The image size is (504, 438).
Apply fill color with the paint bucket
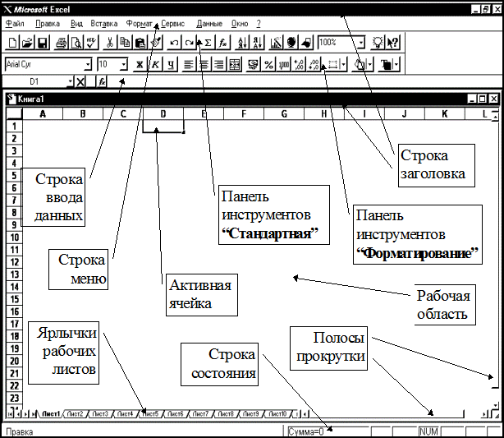click(360, 64)
